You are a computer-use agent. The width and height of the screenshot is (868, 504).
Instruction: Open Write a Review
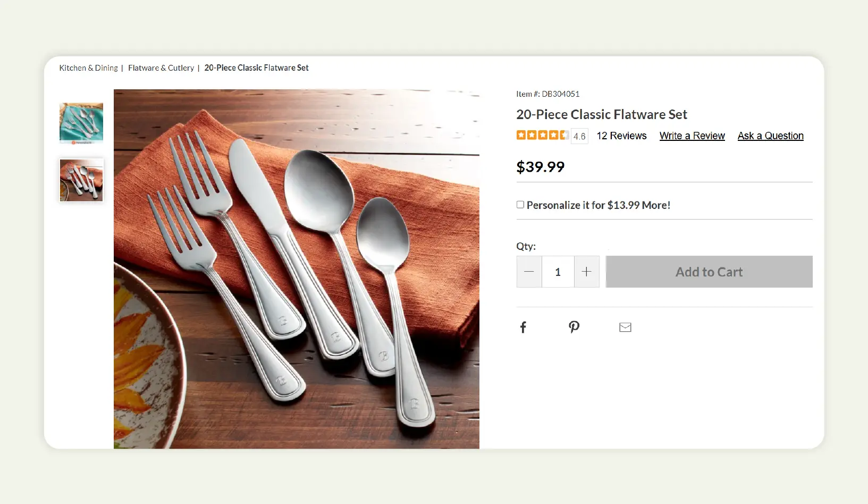[x=692, y=136]
